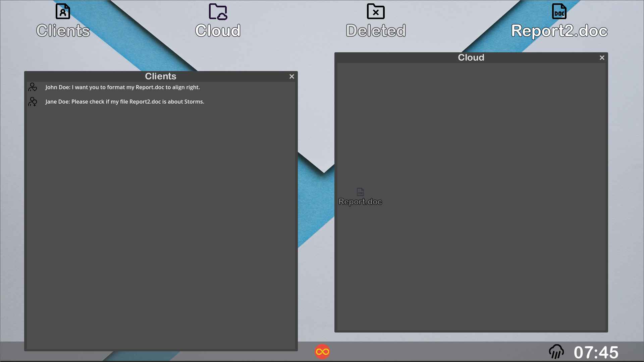Click the 07:45 taskbar clock
This screenshot has height=362, width=644.
[x=596, y=352]
